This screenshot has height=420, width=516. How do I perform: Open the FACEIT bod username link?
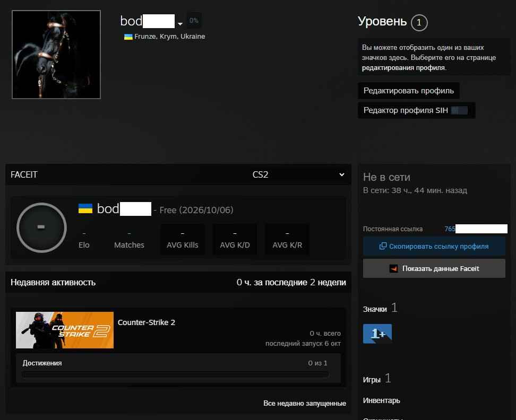[x=124, y=209]
